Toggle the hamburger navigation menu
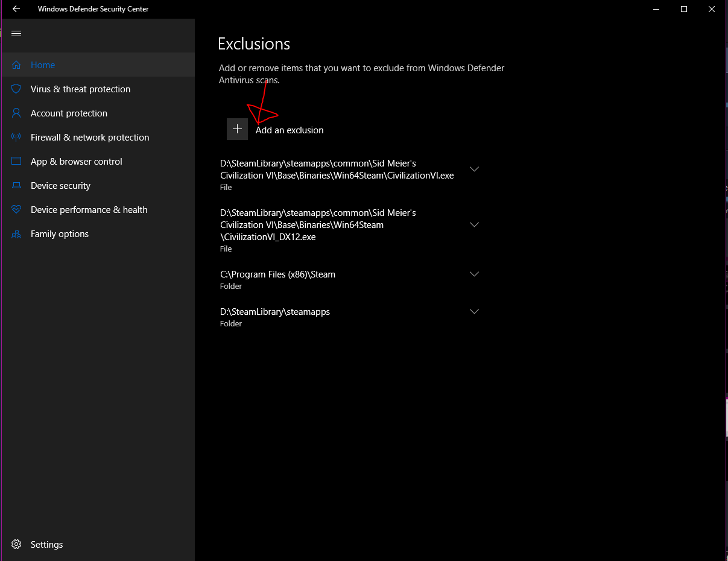Image resolution: width=728 pixels, height=561 pixels. tap(16, 34)
